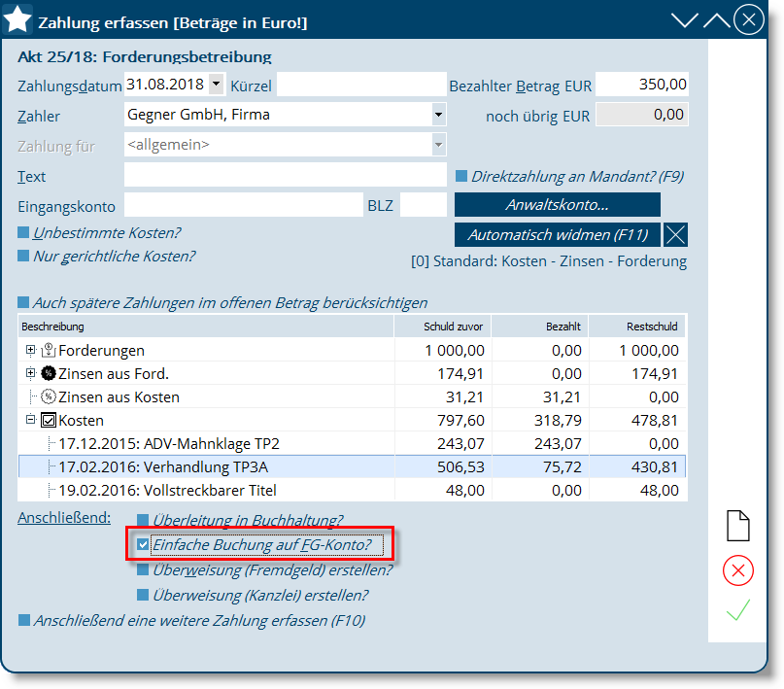Click the Bezahlter Betrag EUR field

641,85
